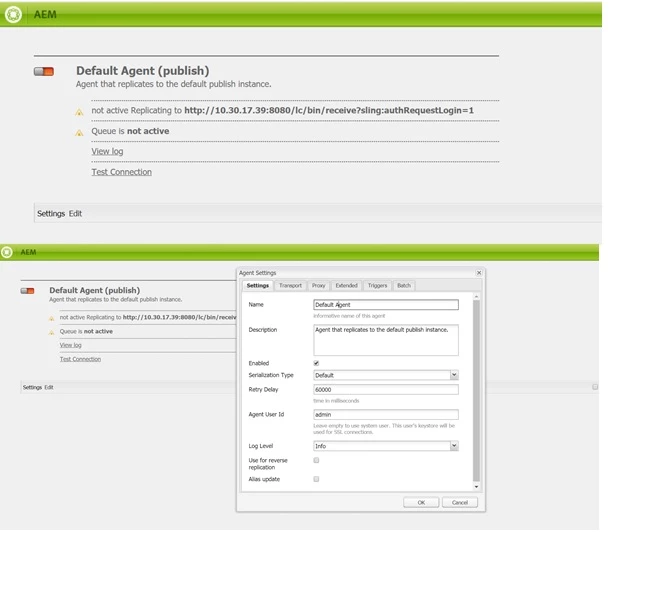Open the Serialization Type dropdown

pos(454,375)
